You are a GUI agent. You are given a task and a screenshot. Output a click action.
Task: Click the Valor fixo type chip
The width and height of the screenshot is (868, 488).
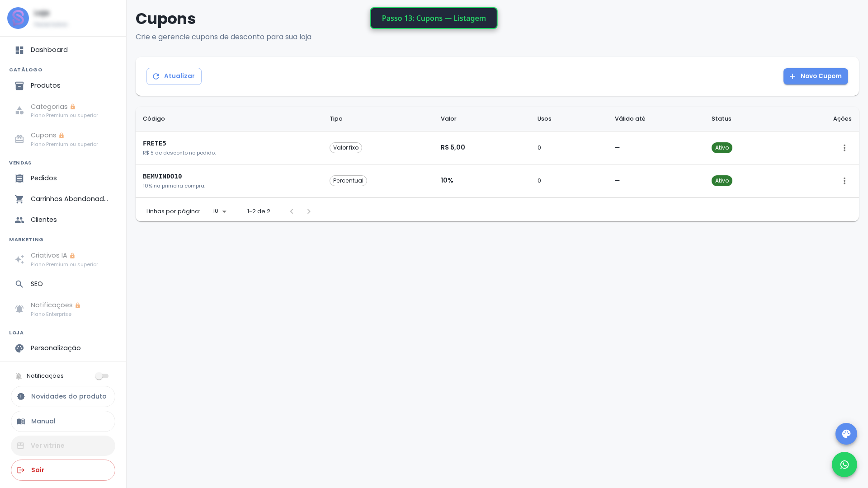346,148
